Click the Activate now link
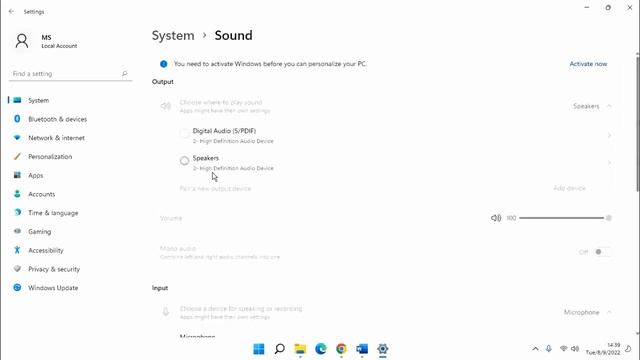This screenshot has height=360, width=640. click(x=588, y=64)
